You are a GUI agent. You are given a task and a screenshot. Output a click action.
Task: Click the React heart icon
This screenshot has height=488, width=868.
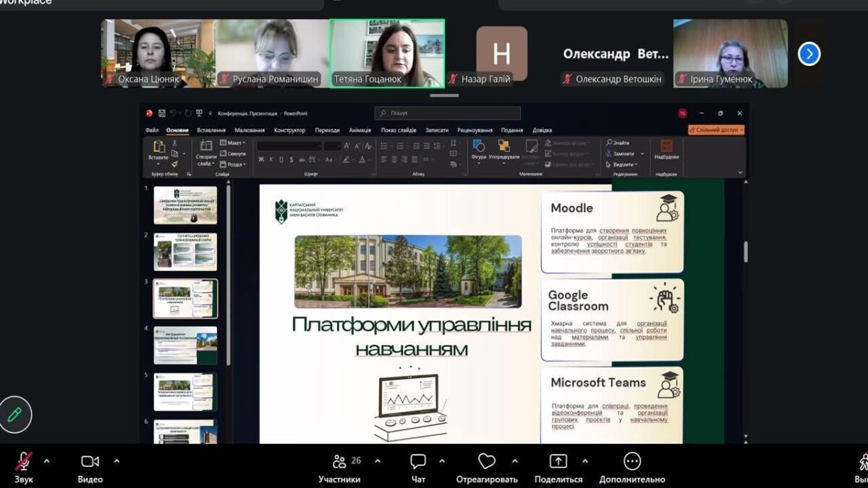(487, 461)
